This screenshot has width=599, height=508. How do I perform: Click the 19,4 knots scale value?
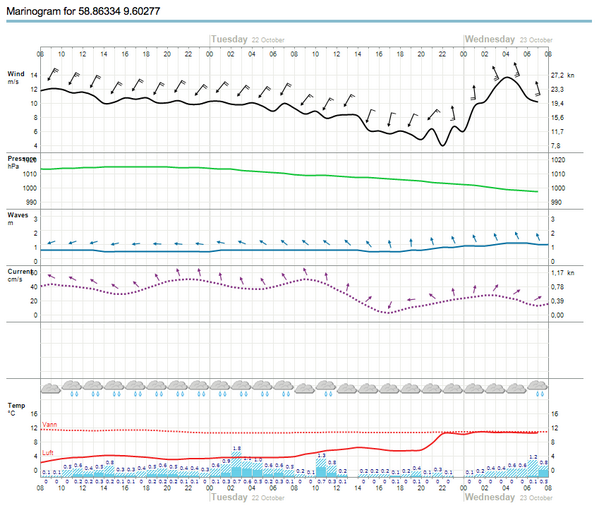pyautogui.click(x=557, y=104)
